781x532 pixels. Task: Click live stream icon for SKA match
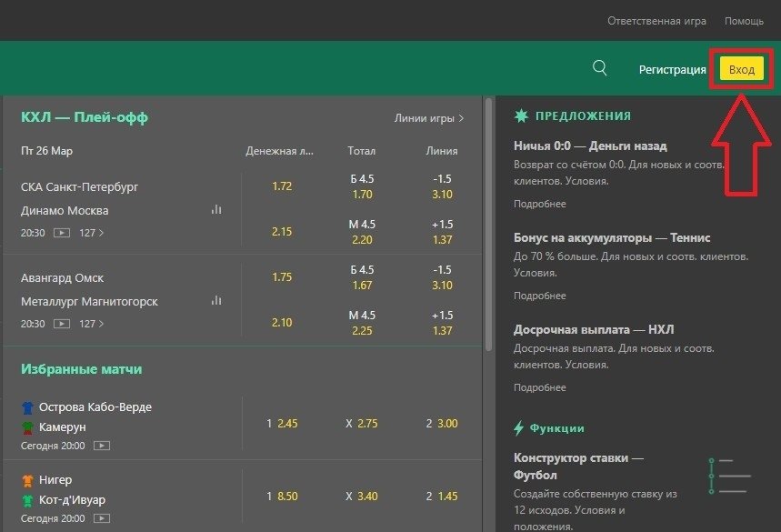(62, 233)
